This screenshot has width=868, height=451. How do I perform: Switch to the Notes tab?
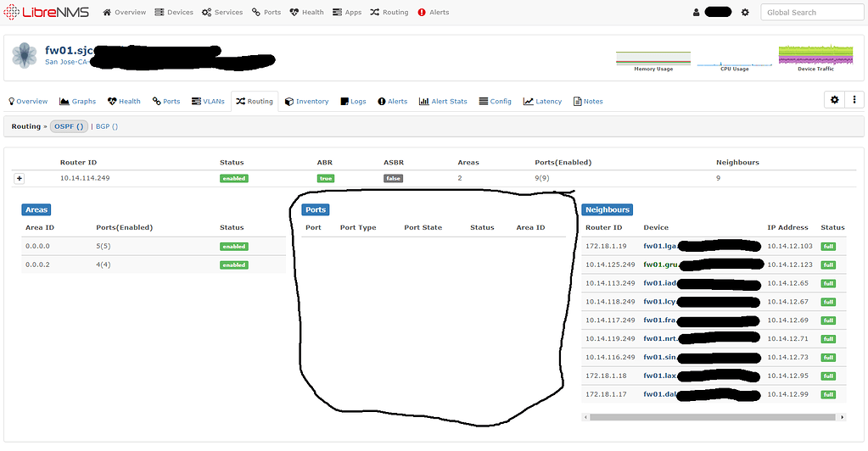tap(588, 101)
